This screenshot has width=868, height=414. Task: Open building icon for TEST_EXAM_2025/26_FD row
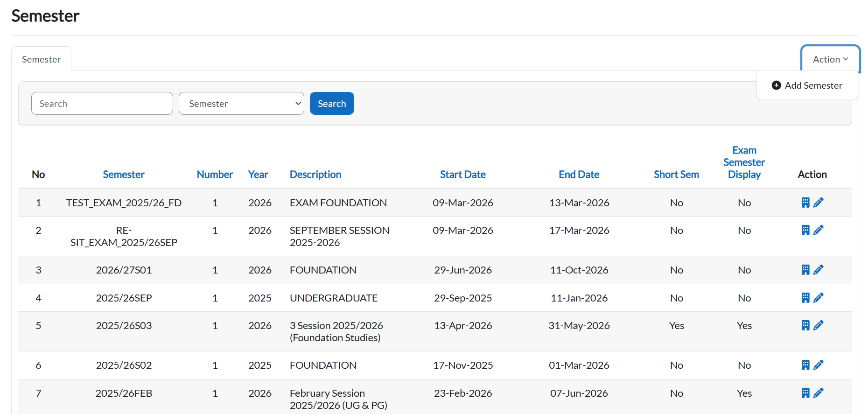(805, 203)
